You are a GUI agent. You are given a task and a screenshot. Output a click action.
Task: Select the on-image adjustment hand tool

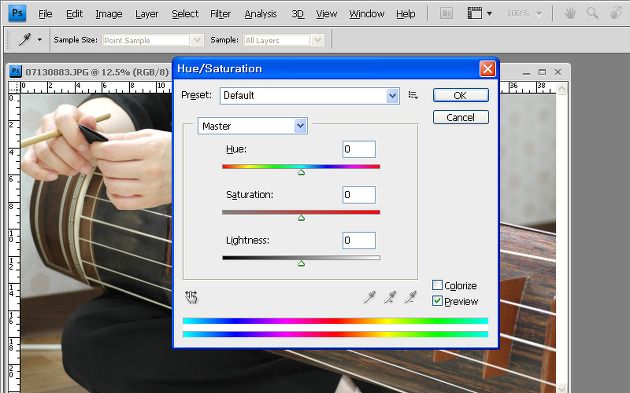pos(191,297)
